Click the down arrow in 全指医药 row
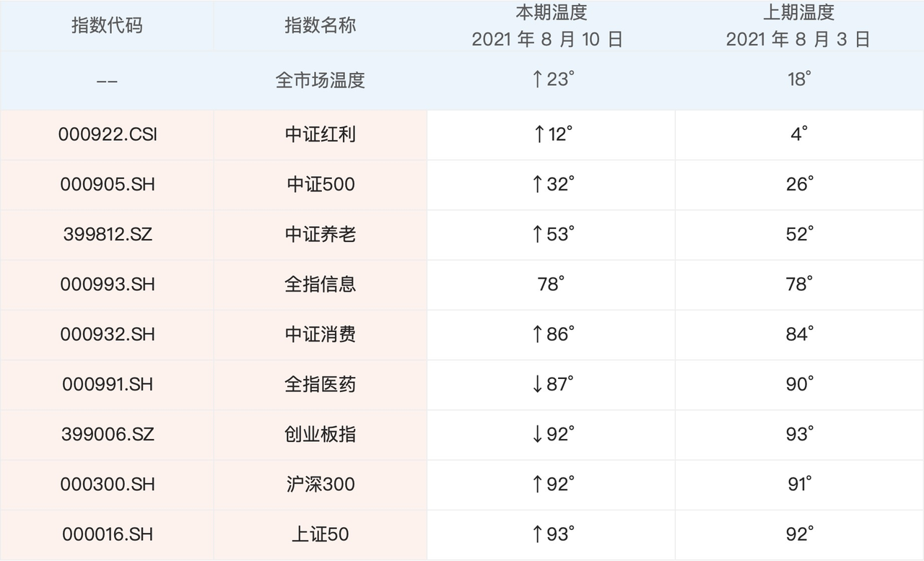This screenshot has height=561, width=924. pyautogui.click(x=537, y=385)
